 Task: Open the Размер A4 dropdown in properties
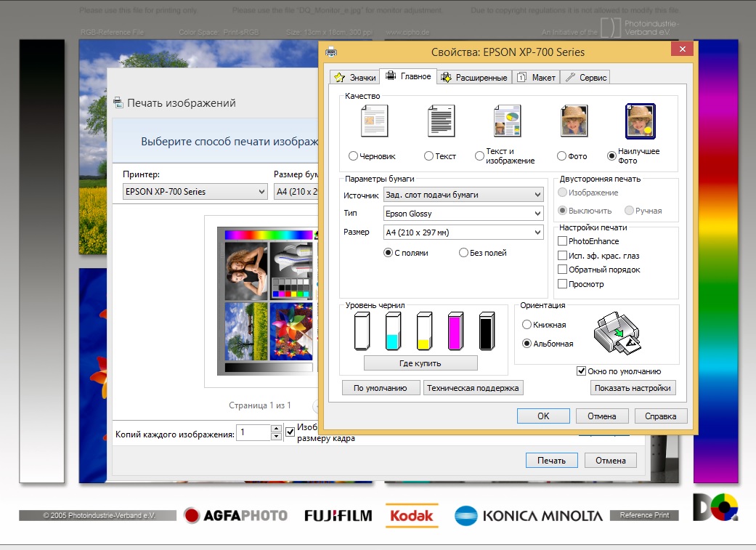pos(463,232)
